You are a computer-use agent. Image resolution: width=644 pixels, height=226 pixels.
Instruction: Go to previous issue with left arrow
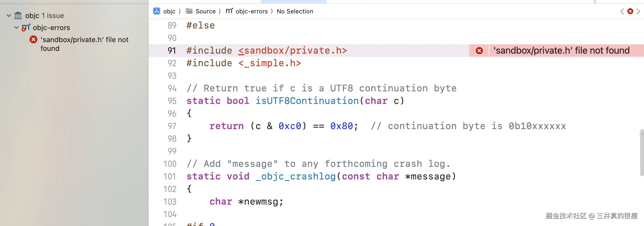pyautogui.click(x=622, y=11)
